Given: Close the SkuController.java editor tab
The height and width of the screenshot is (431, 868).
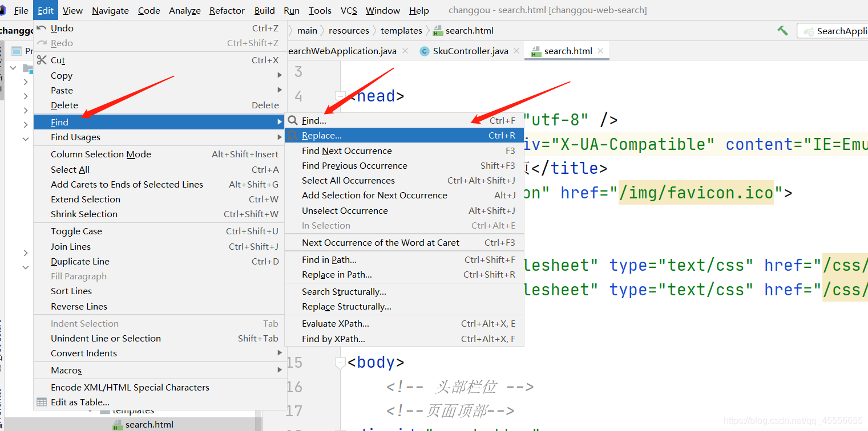Looking at the screenshot, I should pyautogui.click(x=516, y=51).
